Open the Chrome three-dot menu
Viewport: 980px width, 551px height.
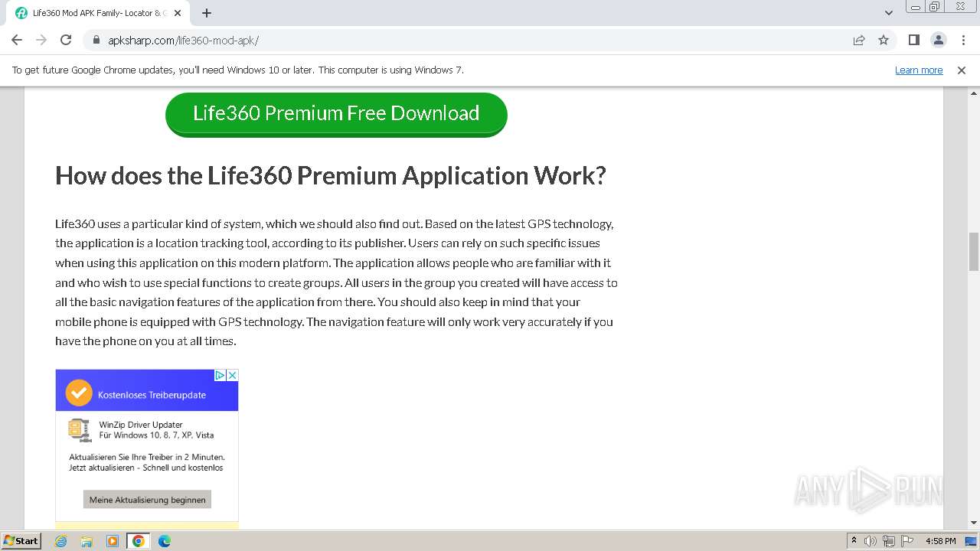(x=962, y=40)
